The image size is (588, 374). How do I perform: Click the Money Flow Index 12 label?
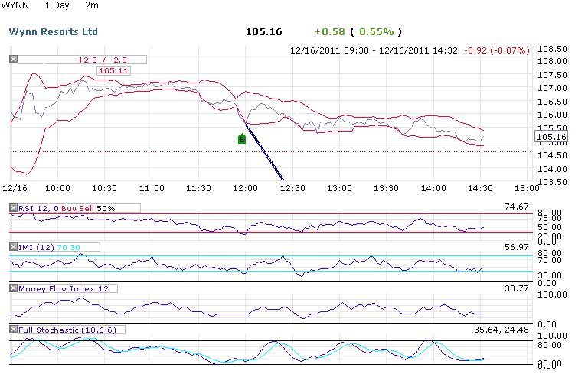[x=64, y=288]
